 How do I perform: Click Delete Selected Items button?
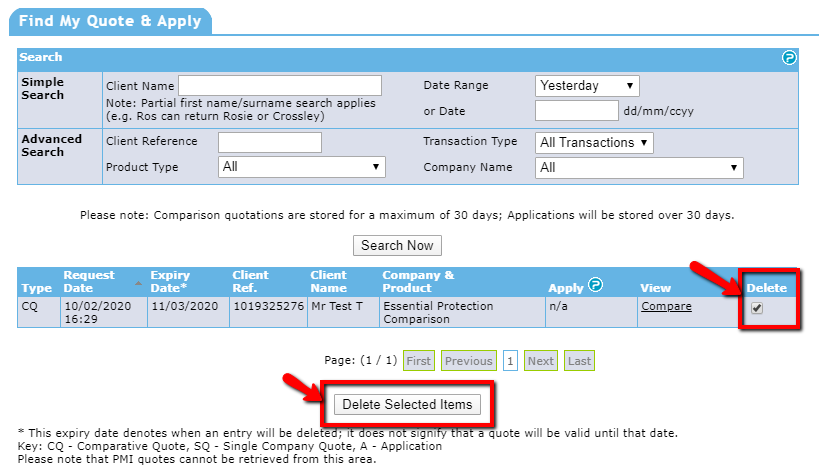tap(407, 405)
